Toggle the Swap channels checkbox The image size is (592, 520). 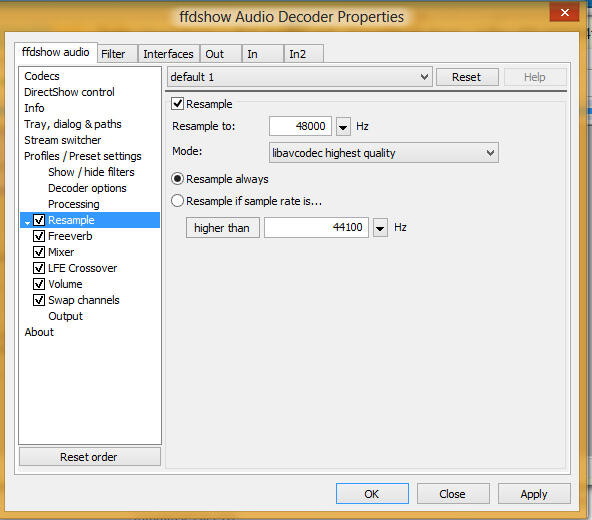point(39,300)
